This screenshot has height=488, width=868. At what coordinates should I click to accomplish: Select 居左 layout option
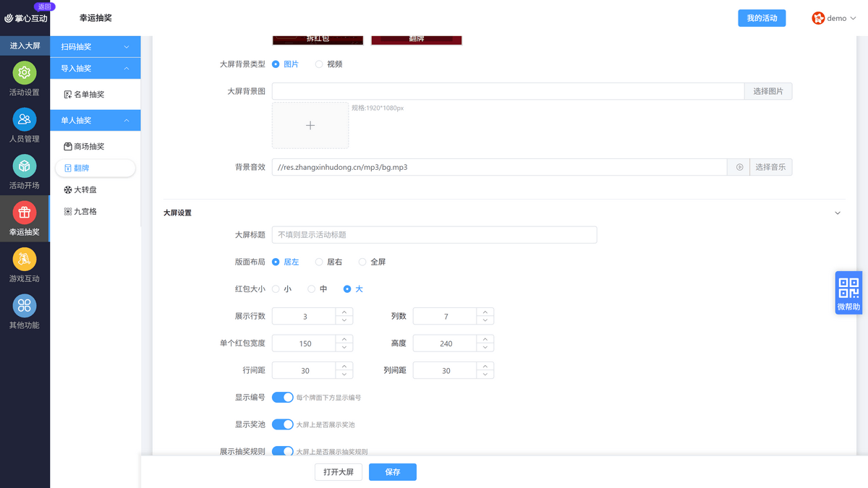pyautogui.click(x=276, y=262)
